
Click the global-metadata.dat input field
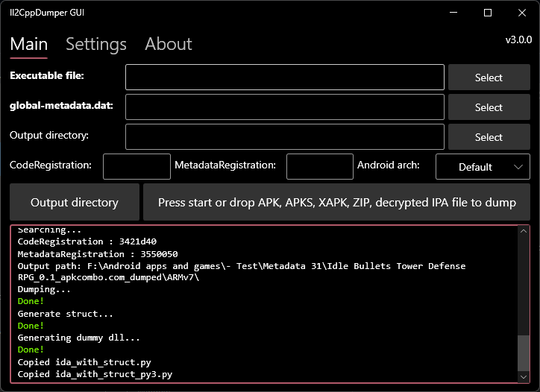[x=285, y=107]
